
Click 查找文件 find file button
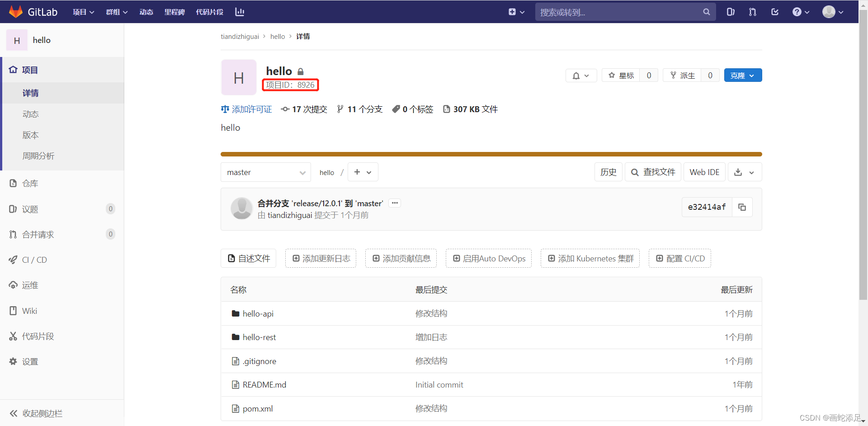pyautogui.click(x=653, y=172)
